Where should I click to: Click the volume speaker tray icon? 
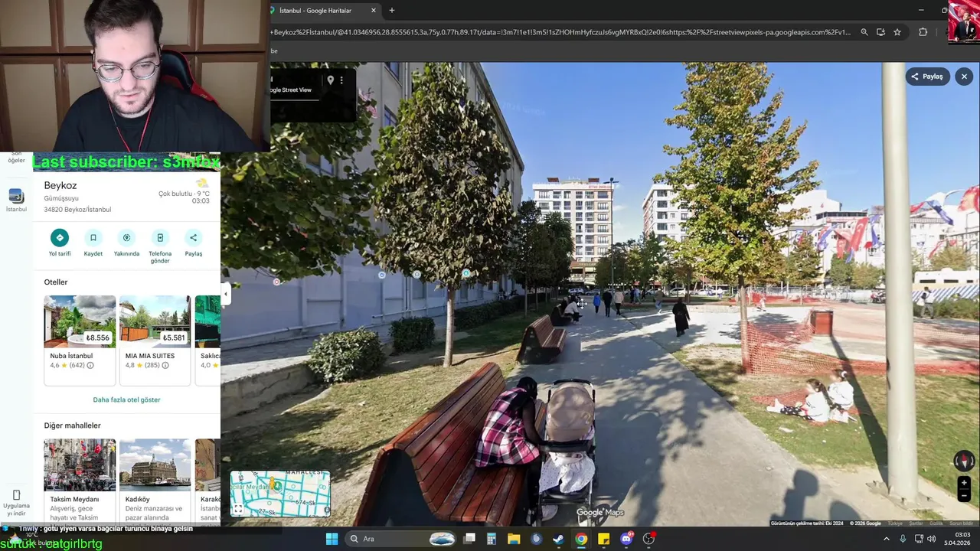(x=932, y=539)
